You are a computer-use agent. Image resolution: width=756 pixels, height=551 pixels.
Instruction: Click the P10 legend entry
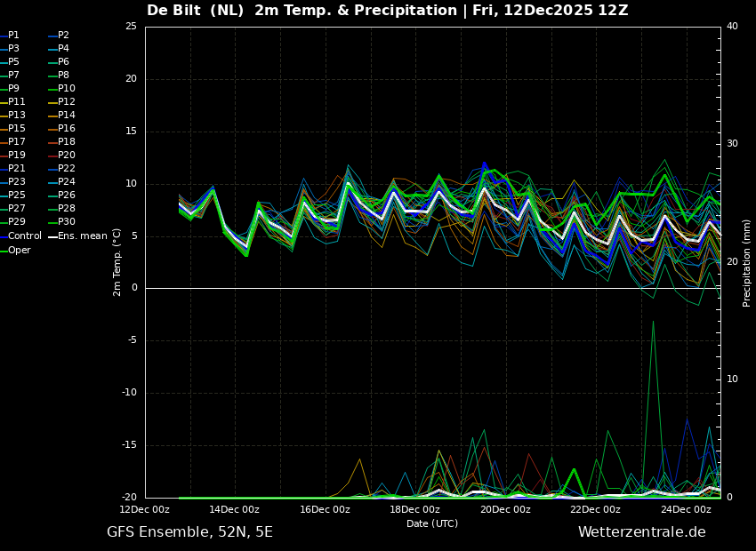pos(62,89)
